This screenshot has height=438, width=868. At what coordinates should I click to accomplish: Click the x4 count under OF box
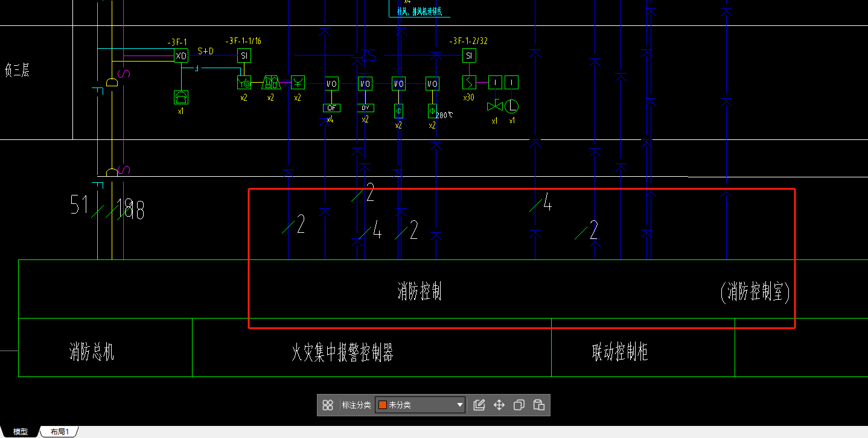pyautogui.click(x=330, y=120)
